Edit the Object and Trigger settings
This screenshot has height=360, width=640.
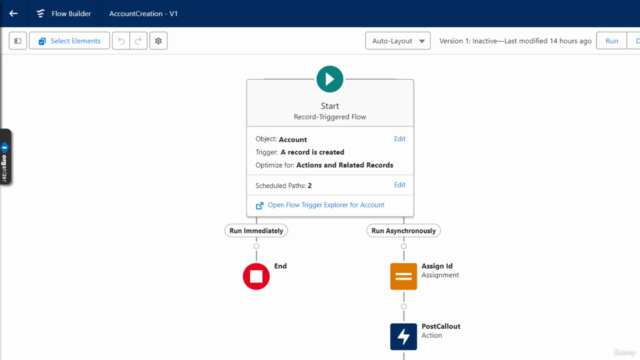point(400,139)
